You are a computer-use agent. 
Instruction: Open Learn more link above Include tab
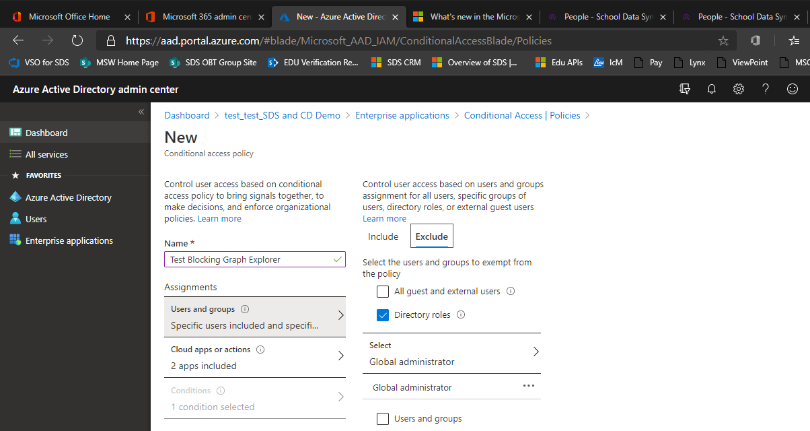click(x=384, y=219)
